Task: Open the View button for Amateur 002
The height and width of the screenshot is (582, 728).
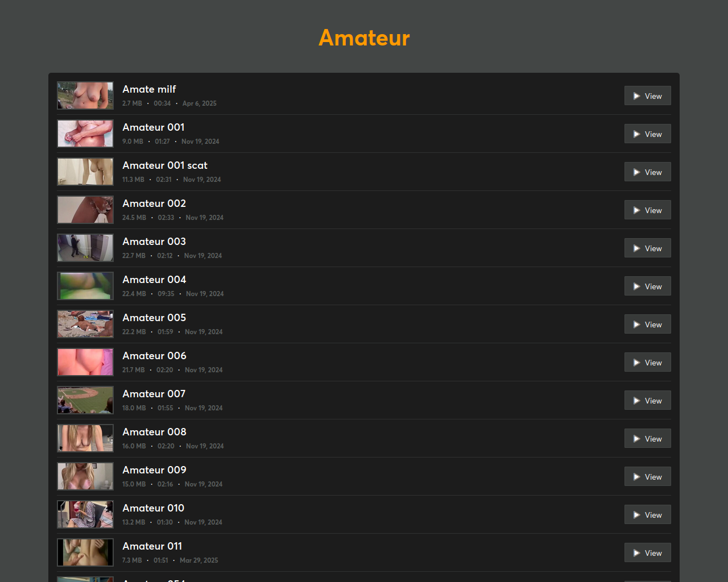Action: pos(648,210)
